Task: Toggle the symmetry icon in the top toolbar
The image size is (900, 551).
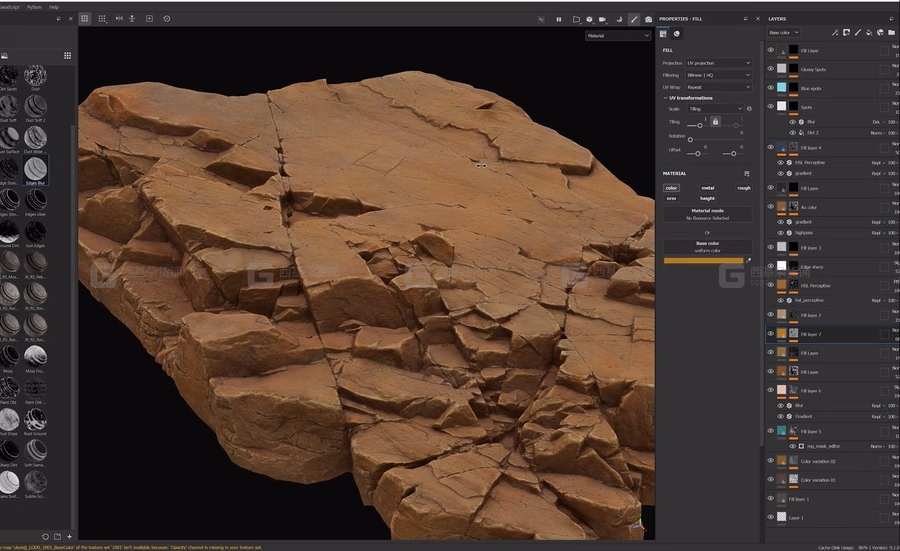Action: tap(119, 18)
